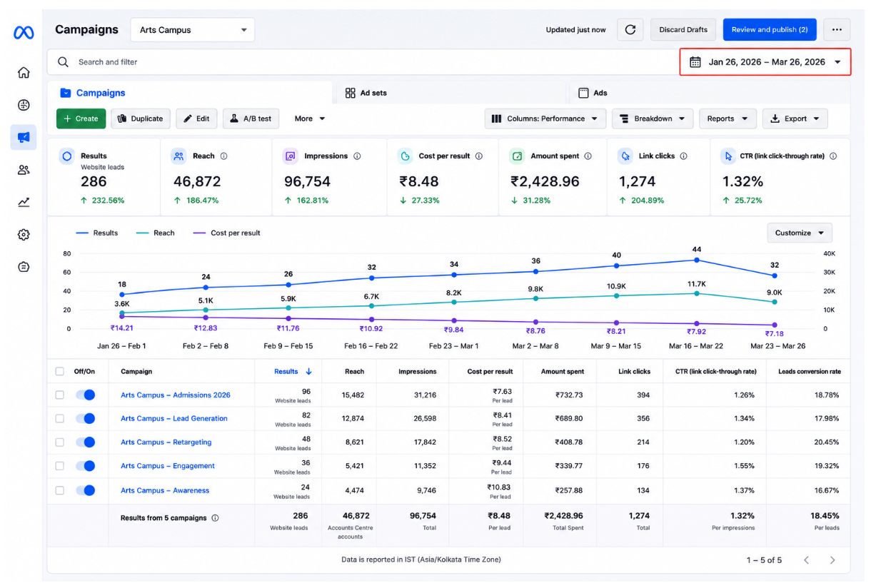Open the Export dropdown

tap(795, 118)
